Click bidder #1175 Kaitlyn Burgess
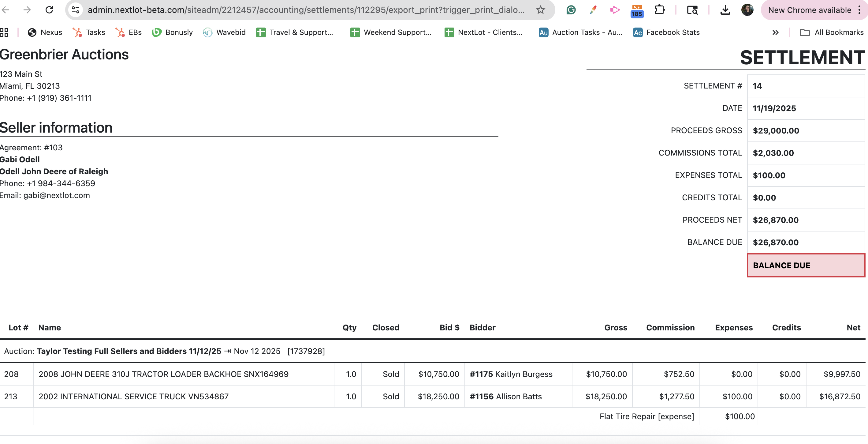This screenshot has width=868, height=444. click(511, 374)
